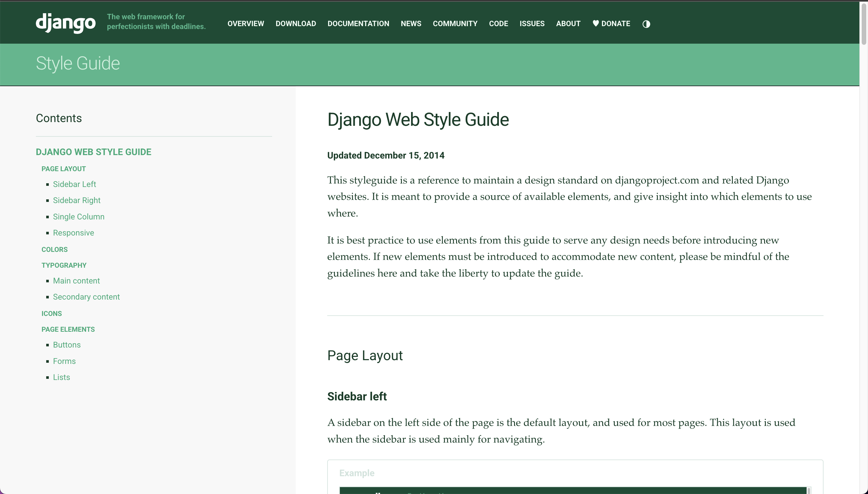The width and height of the screenshot is (868, 494).
Task: Click the Page Layout section heading
Action: [x=365, y=356]
